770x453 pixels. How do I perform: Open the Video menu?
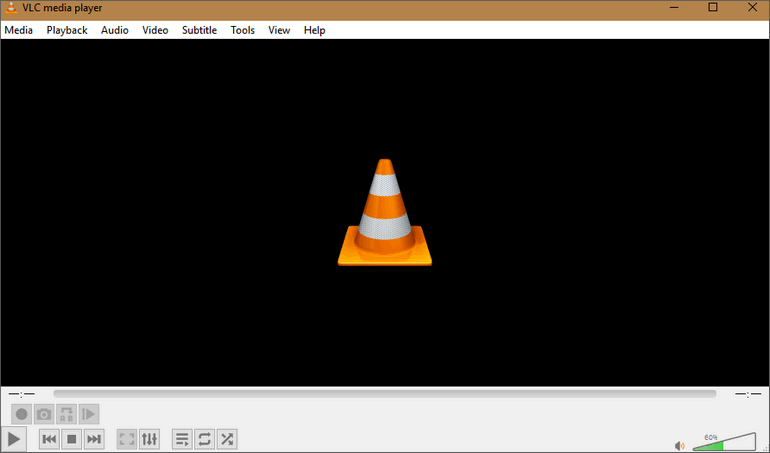(155, 30)
